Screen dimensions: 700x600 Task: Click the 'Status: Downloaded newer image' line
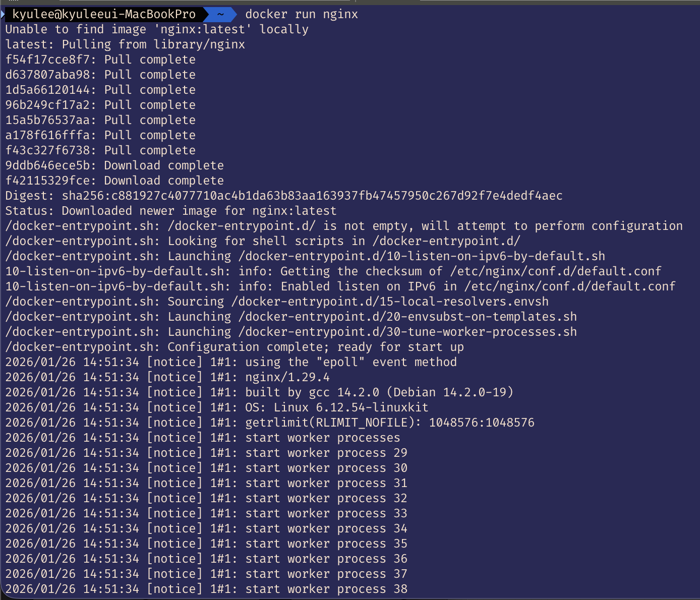(x=170, y=211)
